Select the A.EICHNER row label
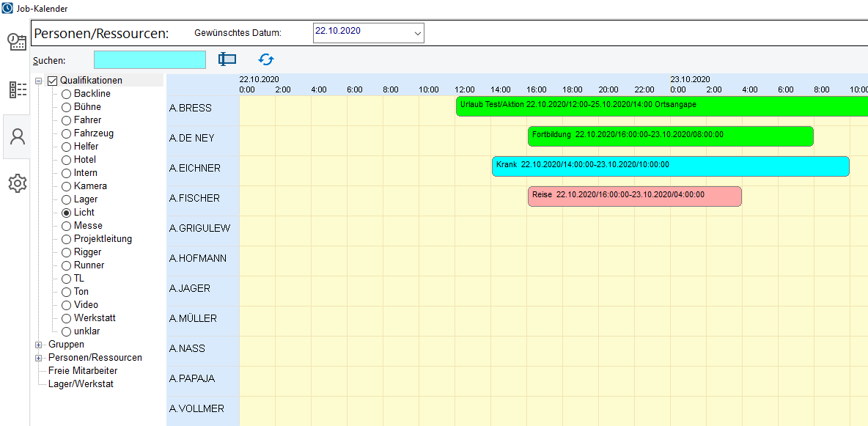The width and height of the screenshot is (868, 426). [x=195, y=168]
